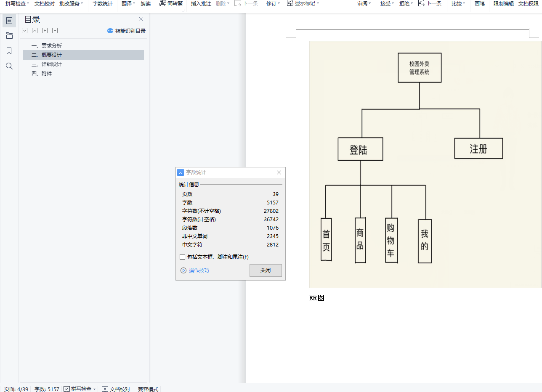Click the 操作技巧 play icon
The width and height of the screenshot is (542, 392).
[x=183, y=270]
